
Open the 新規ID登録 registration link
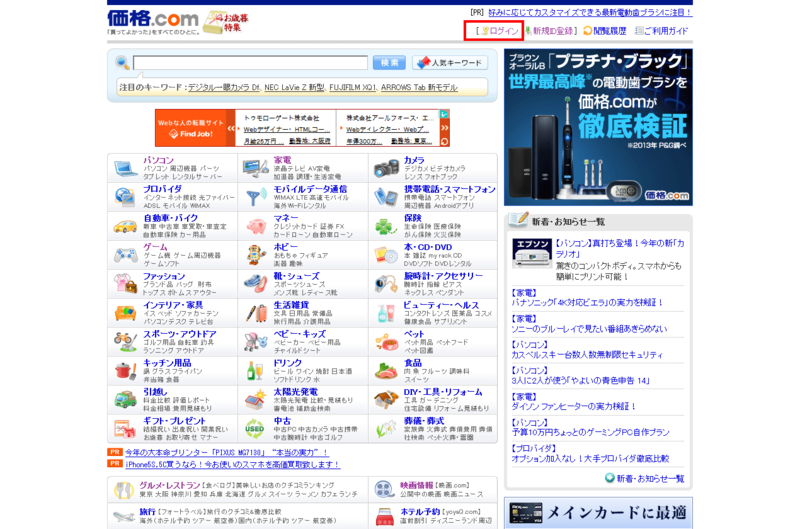tap(548, 31)
